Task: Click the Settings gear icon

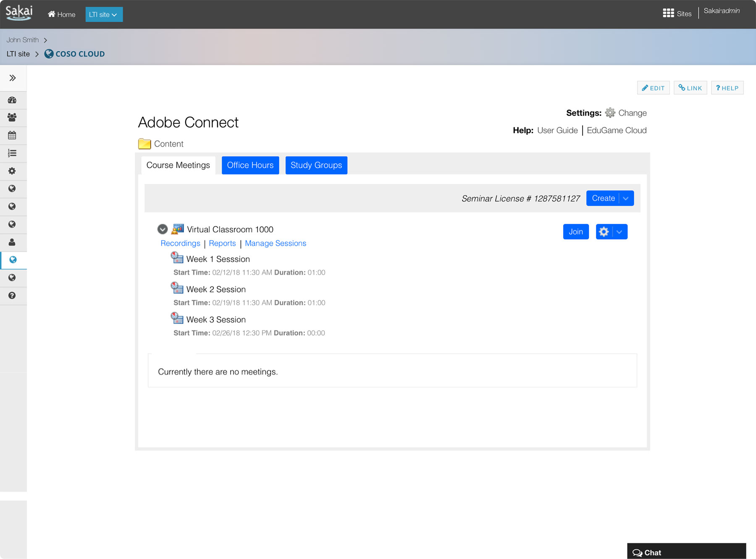Action: click(610, 113)
